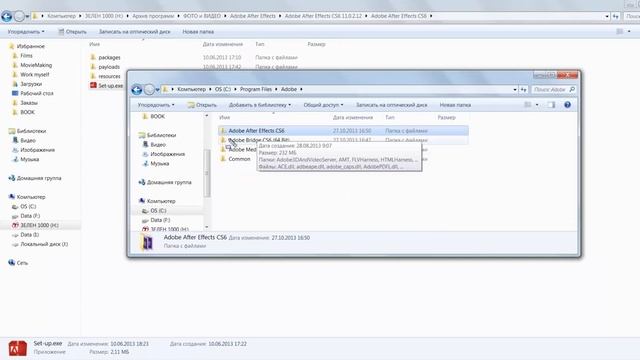
Task: Click sidebar scrollbar down arrow in Adobe window
Action: point(207,227)
